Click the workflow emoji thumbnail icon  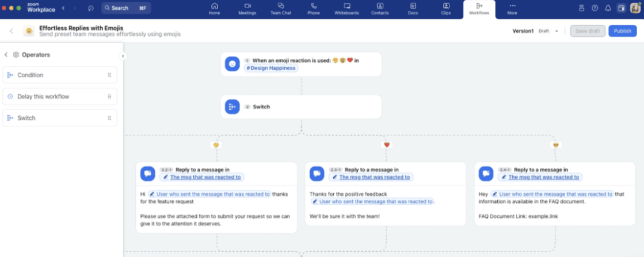[29, 31]
